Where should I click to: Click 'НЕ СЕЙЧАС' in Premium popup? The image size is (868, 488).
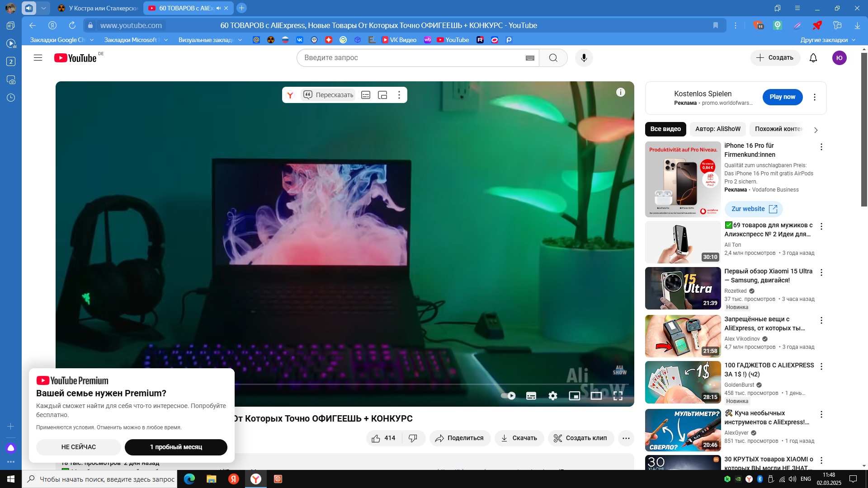78,447
